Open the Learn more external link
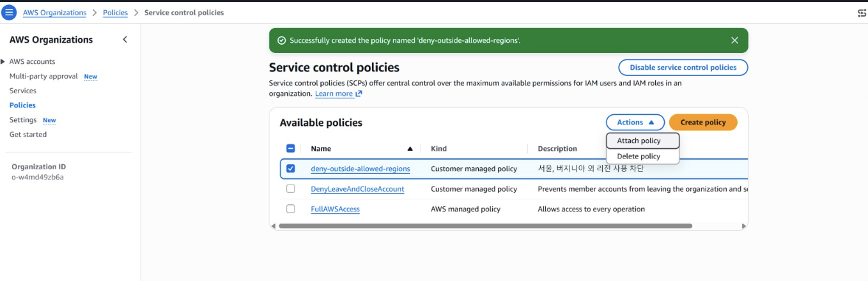 [x=338, y=93]
